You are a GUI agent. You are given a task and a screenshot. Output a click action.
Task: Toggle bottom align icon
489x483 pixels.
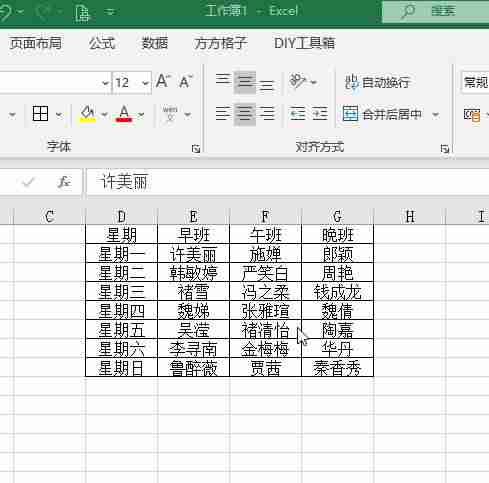(267, 85)
